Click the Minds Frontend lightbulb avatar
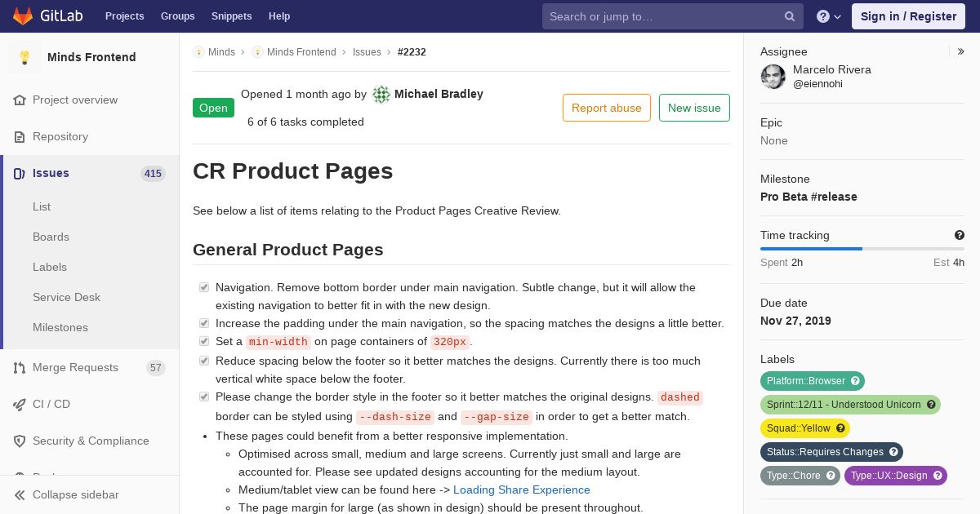Viewport: 980px width, 514px height. pyautogui.click(x=24, y=57)
